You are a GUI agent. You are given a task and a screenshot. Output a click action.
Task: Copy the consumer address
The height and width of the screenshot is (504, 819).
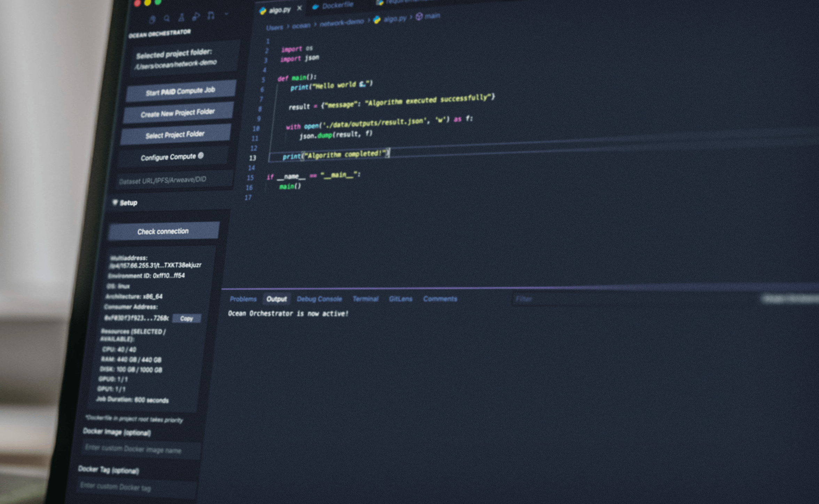(187, 318)
